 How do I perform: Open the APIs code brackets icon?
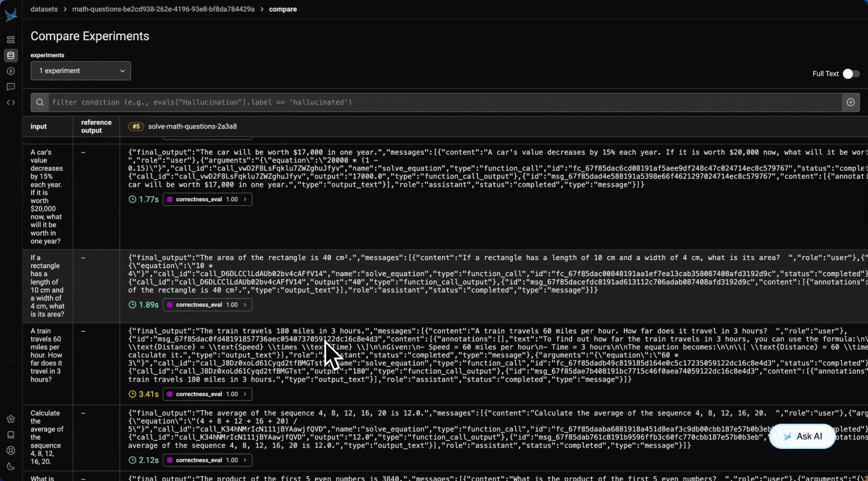(11, 102)
